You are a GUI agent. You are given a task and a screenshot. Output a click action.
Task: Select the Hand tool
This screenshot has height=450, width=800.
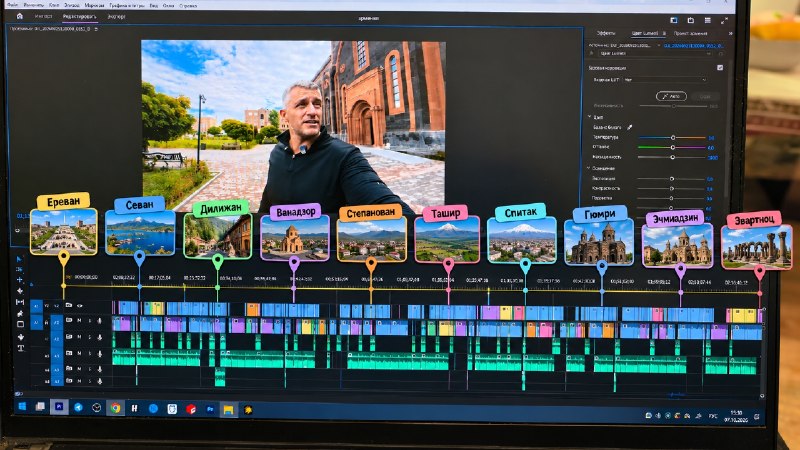click(x=20, y=337)
